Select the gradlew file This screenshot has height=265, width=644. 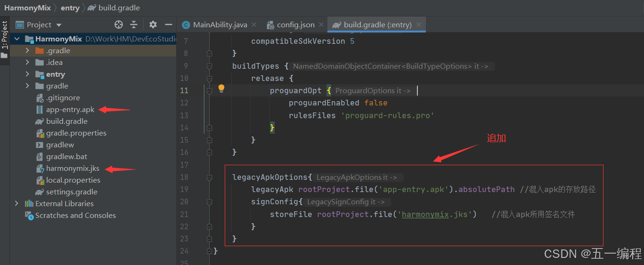[x=60, y=145]
